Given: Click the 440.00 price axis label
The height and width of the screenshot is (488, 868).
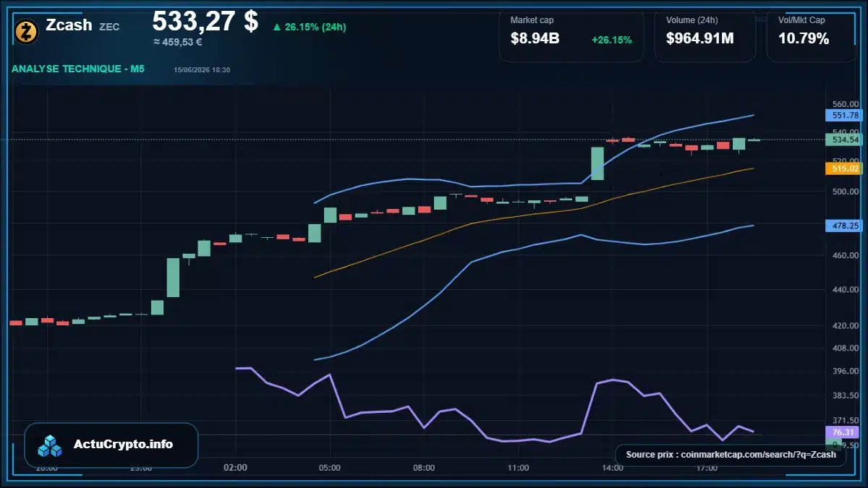Looking at the screenshot, I should tap(845, 290).
